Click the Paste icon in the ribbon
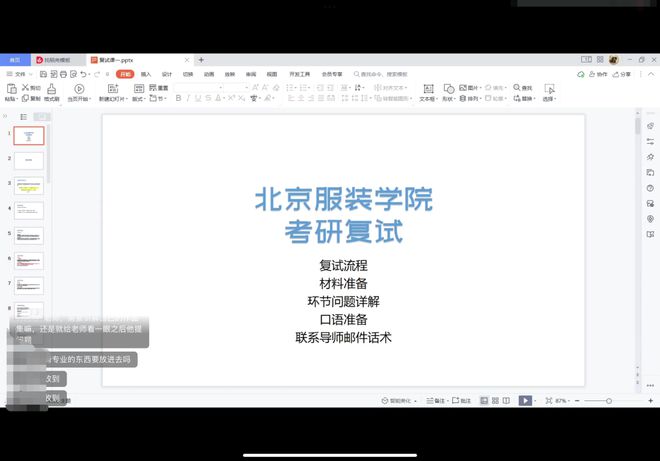The image size is (660, 461). (12, 88)
